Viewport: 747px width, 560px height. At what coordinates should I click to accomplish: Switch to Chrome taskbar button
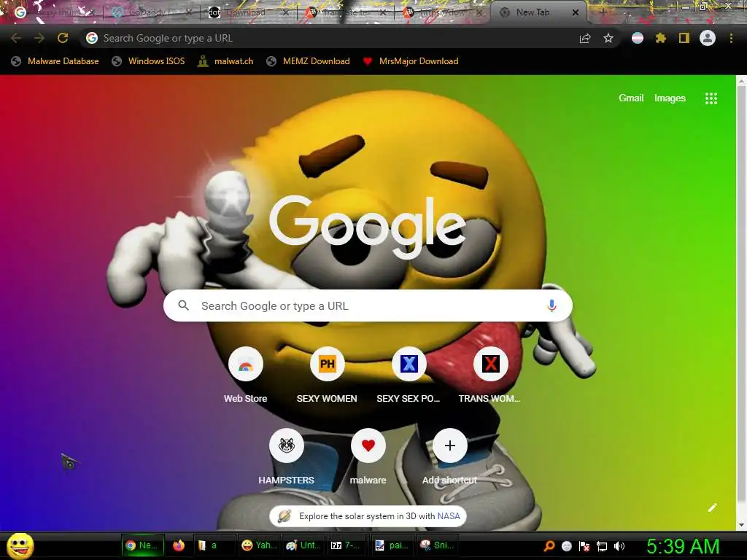(142, 545)
